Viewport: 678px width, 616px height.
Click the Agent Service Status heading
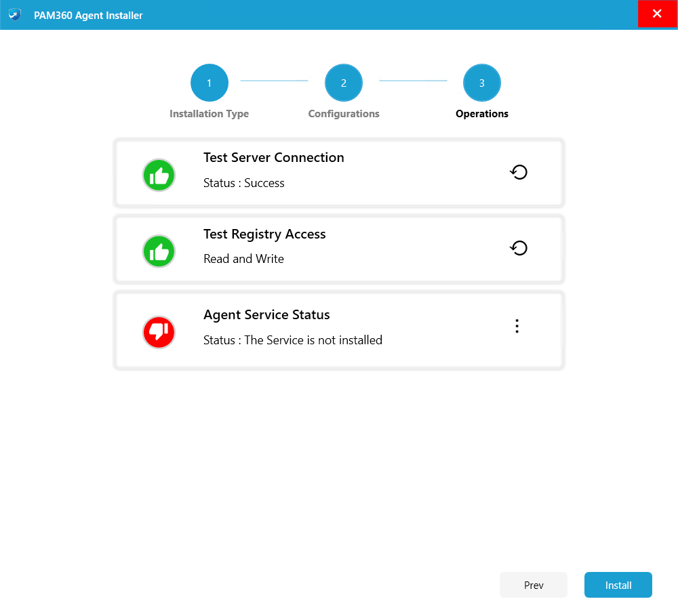click(266, 314)
